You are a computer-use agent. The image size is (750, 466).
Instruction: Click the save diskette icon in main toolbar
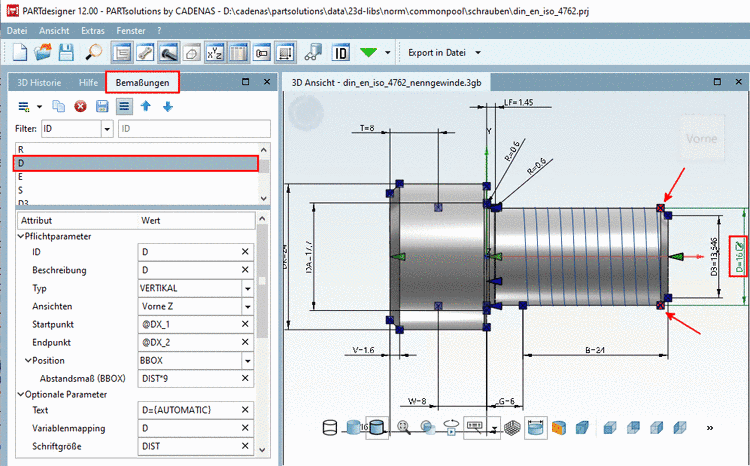click(66, 51)
